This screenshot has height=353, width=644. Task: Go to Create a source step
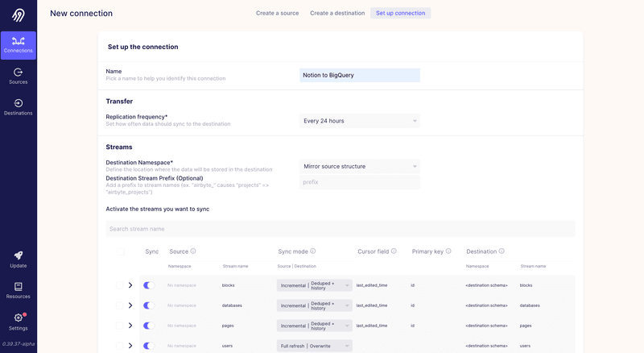[x=277, y=13]
